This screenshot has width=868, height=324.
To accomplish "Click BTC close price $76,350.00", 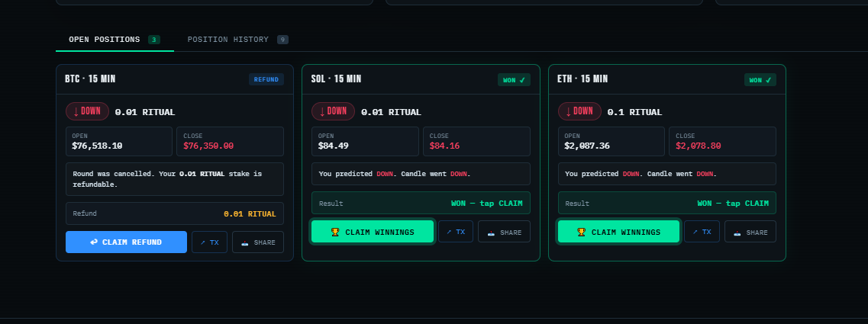I will 208,146.
